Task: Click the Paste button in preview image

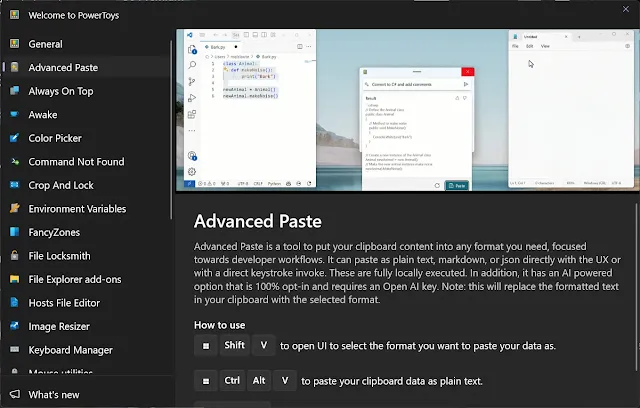Action: pyautogui.click(x=457, y=185)
